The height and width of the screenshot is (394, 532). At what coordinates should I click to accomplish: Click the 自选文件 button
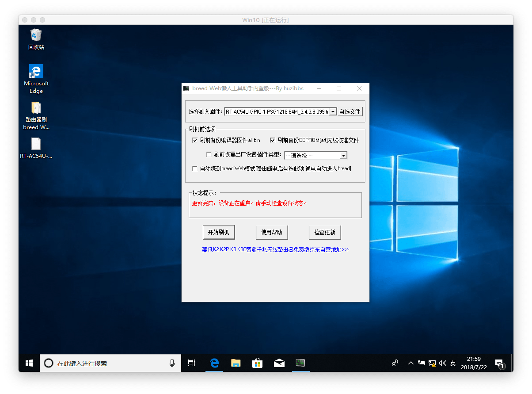click(x=350, y=112)
